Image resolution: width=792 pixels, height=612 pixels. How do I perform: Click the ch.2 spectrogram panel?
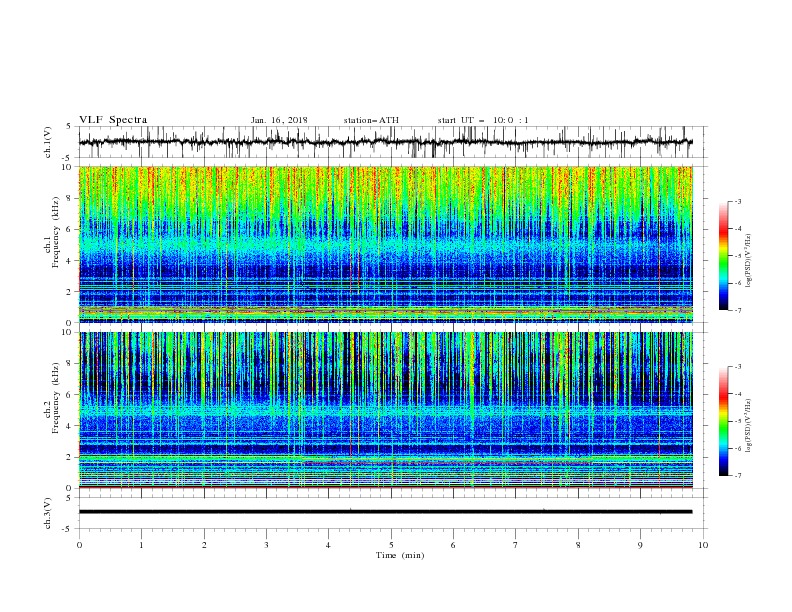coord(385,410)
